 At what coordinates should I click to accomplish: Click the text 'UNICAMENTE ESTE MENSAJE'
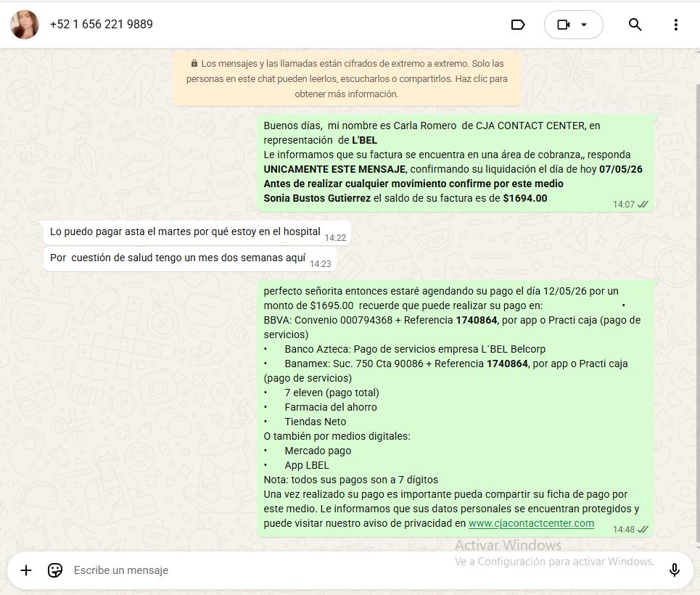point(334,169)
